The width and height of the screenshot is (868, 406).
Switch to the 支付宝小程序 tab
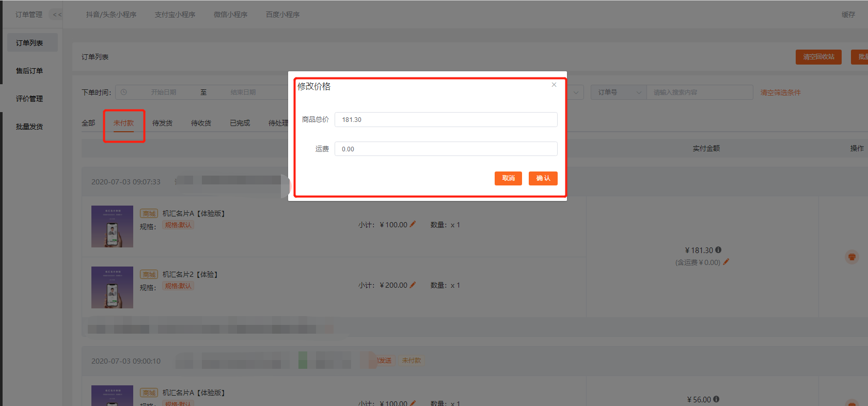[175, 14]
